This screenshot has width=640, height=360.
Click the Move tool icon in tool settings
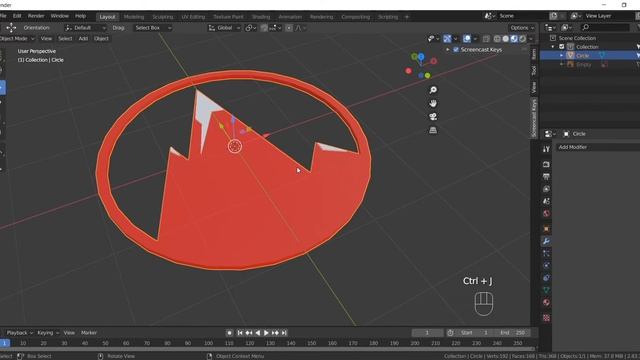pos(11,28)
